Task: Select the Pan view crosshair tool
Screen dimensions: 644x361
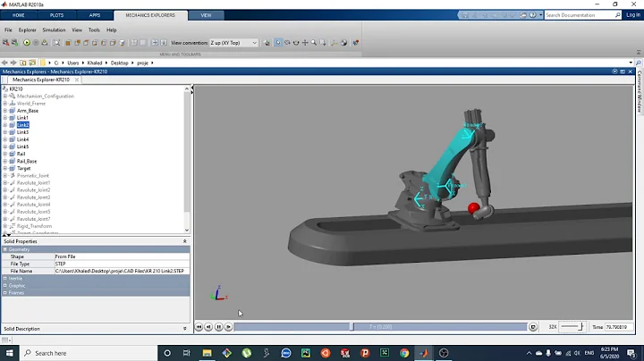Action: [305, 43]
